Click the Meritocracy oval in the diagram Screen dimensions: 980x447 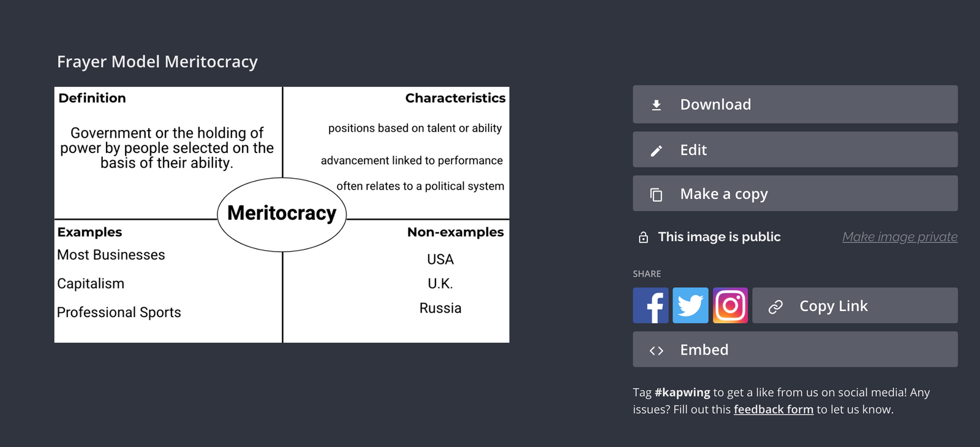(x=281, y=213)
